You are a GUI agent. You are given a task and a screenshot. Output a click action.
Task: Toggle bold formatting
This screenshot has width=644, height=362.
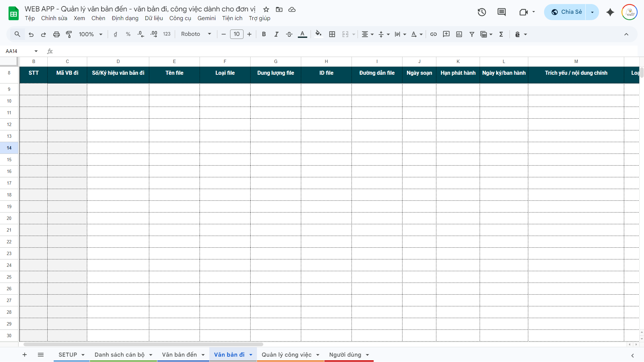pos(264,34)
